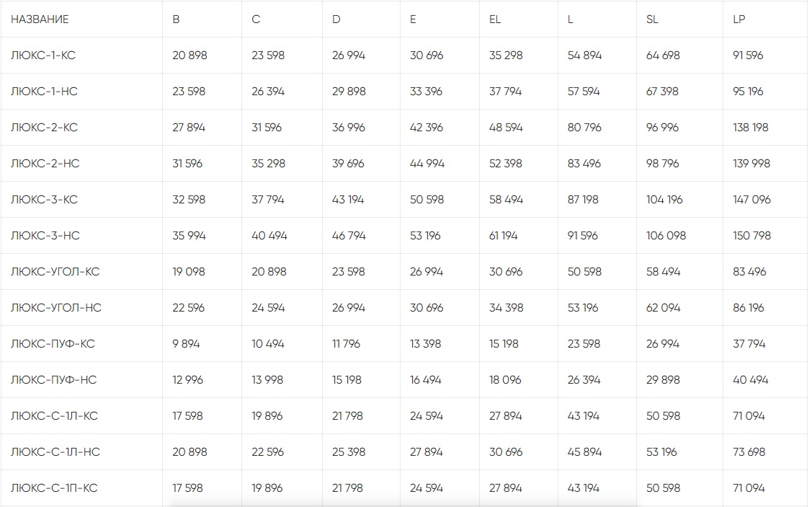Click the 106 098 price cell

tap(666, 236)
